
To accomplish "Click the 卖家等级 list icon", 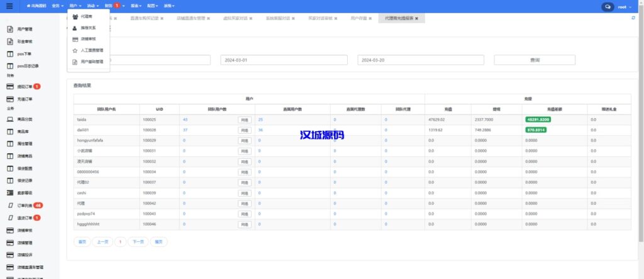I will click(x=10, y=193).
